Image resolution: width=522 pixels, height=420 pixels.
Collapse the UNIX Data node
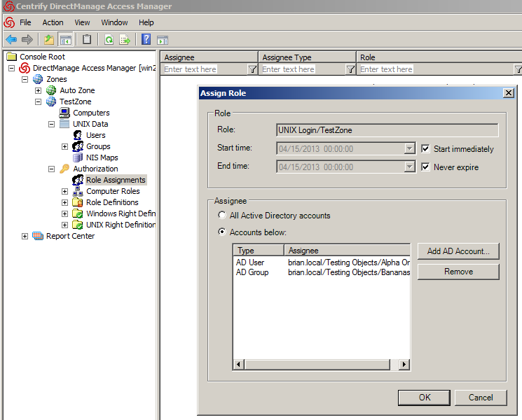pos(52,124)
